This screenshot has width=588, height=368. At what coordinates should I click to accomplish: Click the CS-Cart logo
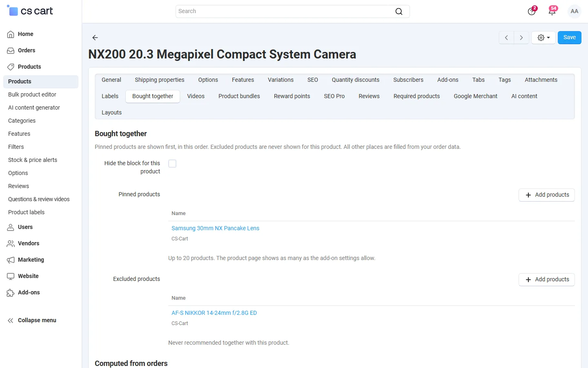(x=30, y=11)
